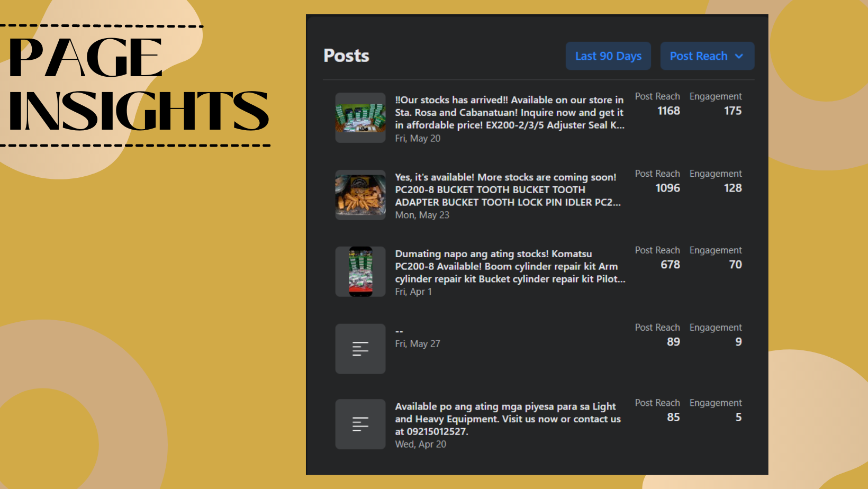Select the engagement value 9
Image resolution: width=868 pixels, height=489 pixels.
(x=739, y=342)
